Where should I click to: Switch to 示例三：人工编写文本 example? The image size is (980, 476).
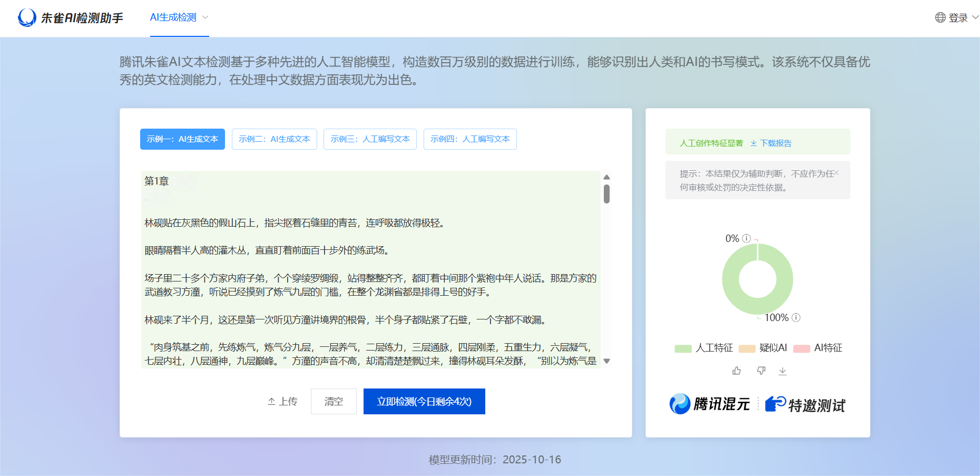[370, 139]
